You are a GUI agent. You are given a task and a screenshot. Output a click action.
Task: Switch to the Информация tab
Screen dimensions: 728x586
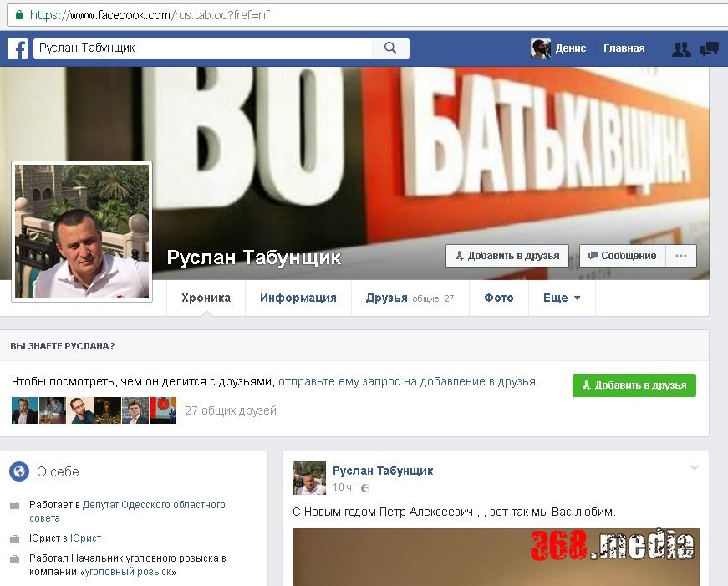298,298
